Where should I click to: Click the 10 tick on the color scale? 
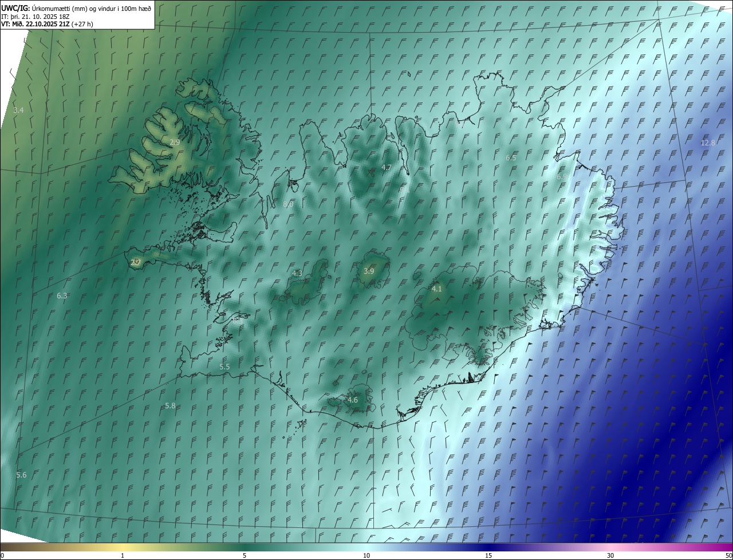click(366, 555)
